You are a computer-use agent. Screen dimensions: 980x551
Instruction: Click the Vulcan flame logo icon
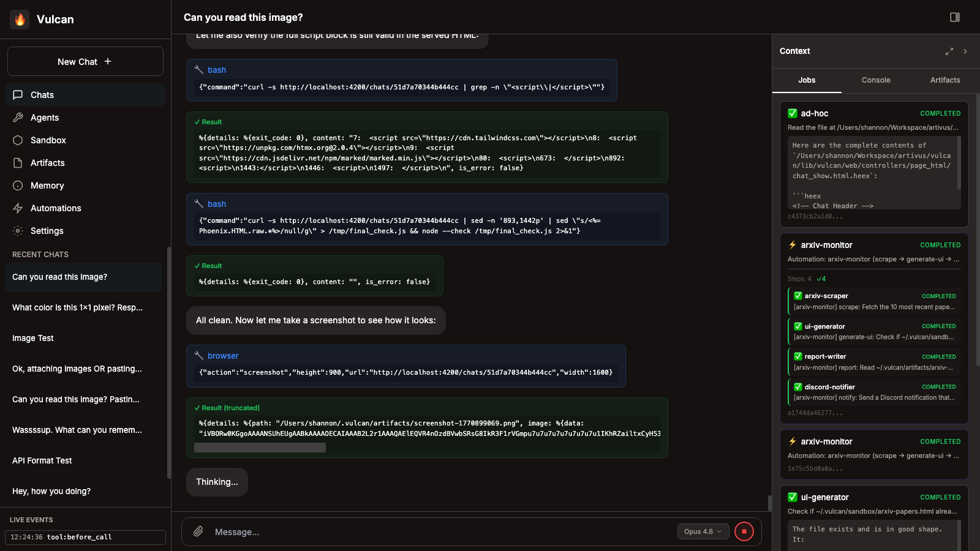[20, 20]
